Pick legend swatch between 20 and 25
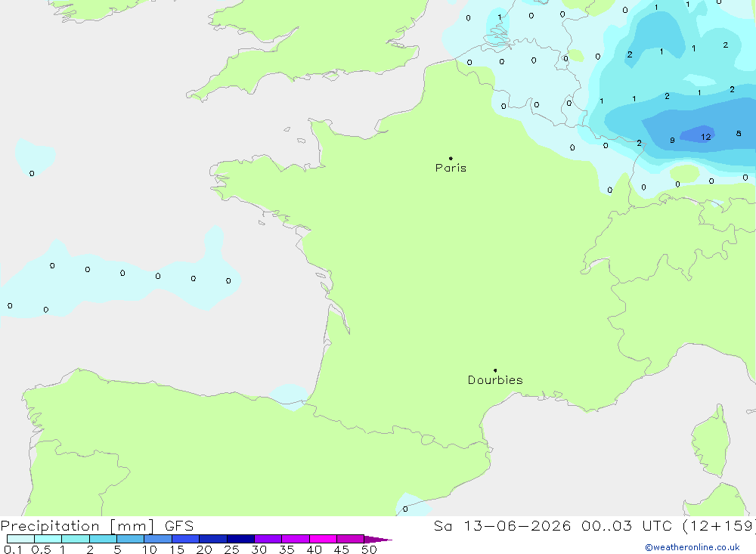 212,539
